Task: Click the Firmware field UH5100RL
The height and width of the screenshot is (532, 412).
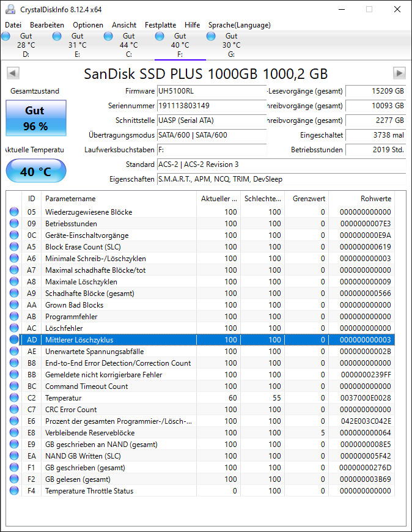Action: point(212,91)
